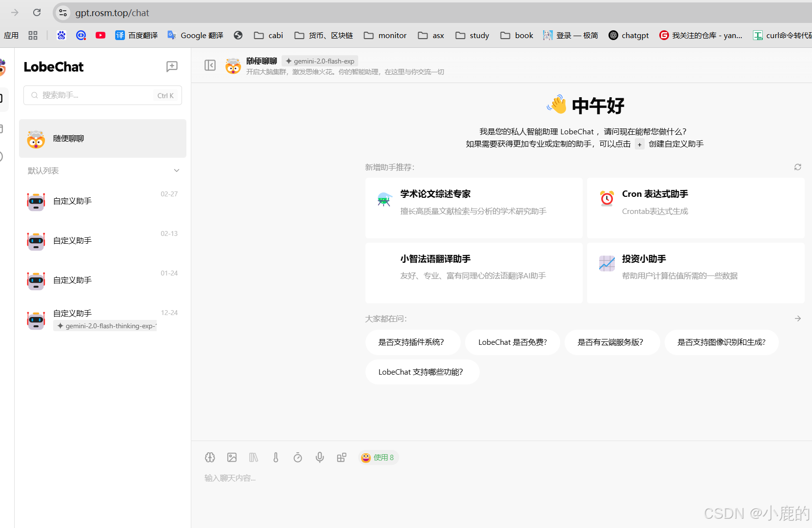The image size is (812, 528).
Task: Open the 货币、区块链 bookmark folder
Action: [x=324, y=35]
